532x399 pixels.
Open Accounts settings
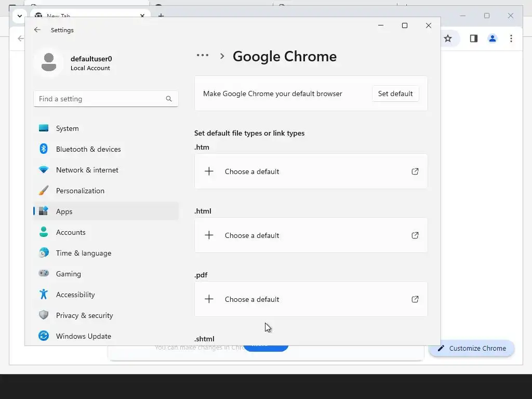coord(106,232)
